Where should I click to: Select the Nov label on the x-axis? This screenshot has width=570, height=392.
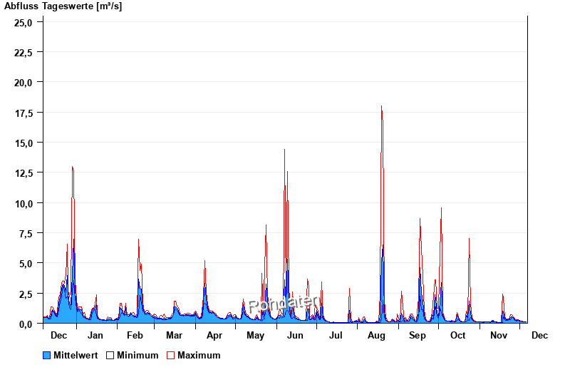point(499,336)
